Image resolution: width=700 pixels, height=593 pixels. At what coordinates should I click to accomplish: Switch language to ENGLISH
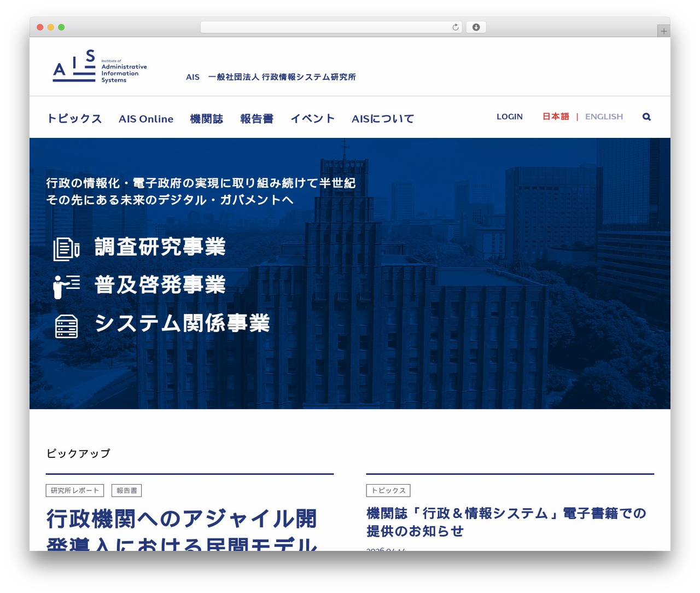point(604,117)
